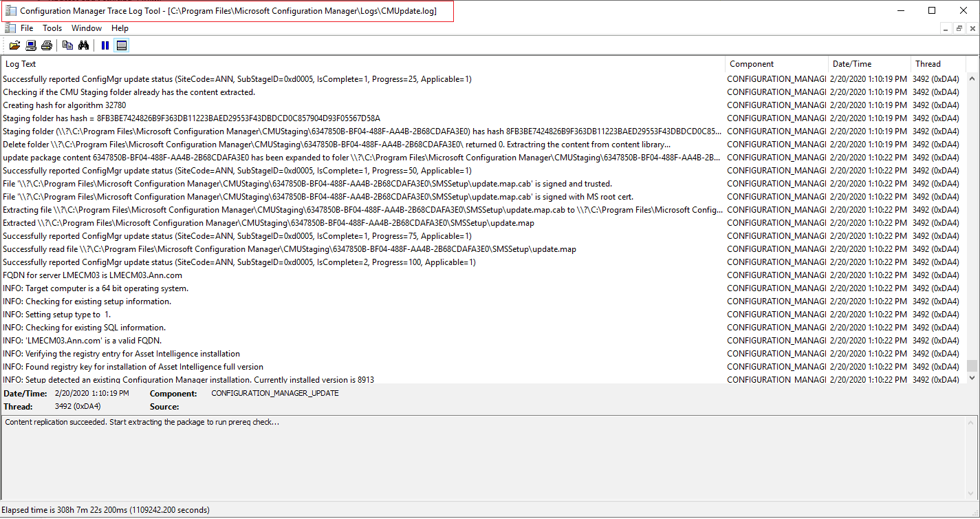Select 'Extracting file' update.map.cab row
The height and width of the screenshot is (519, 980).
pos(483,210)
